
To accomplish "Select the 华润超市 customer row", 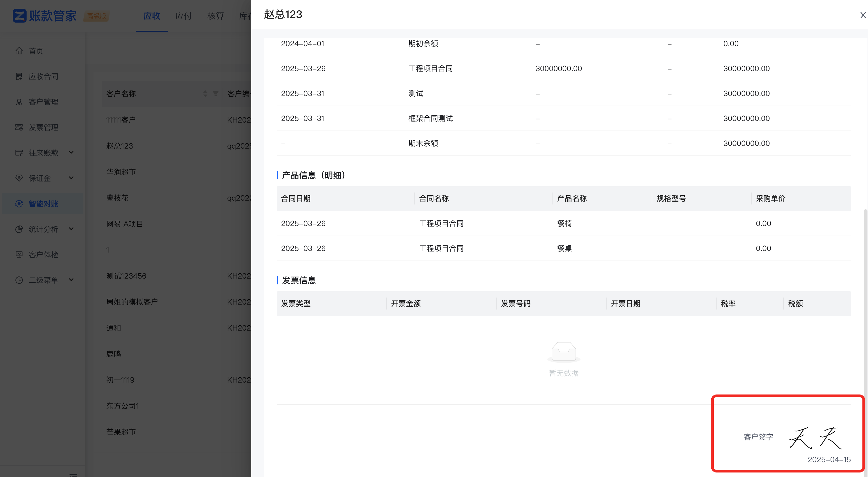I will coord(121,172).
